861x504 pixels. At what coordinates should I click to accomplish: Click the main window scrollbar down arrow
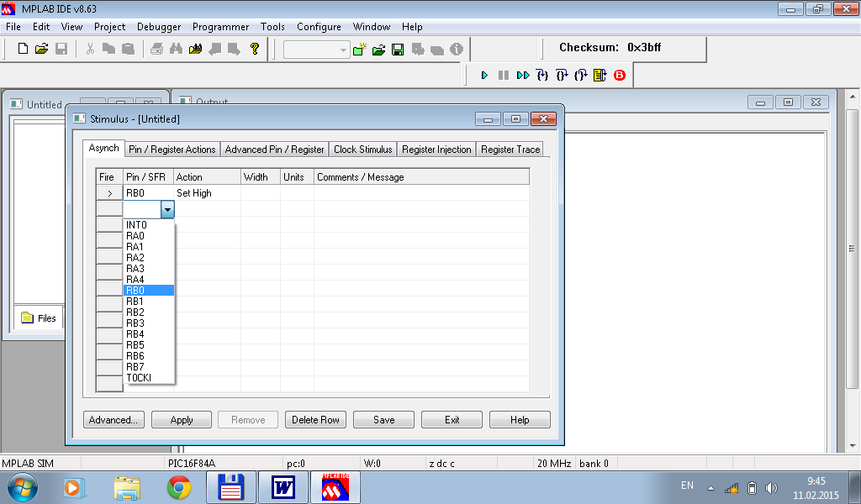tap(853, 446)
